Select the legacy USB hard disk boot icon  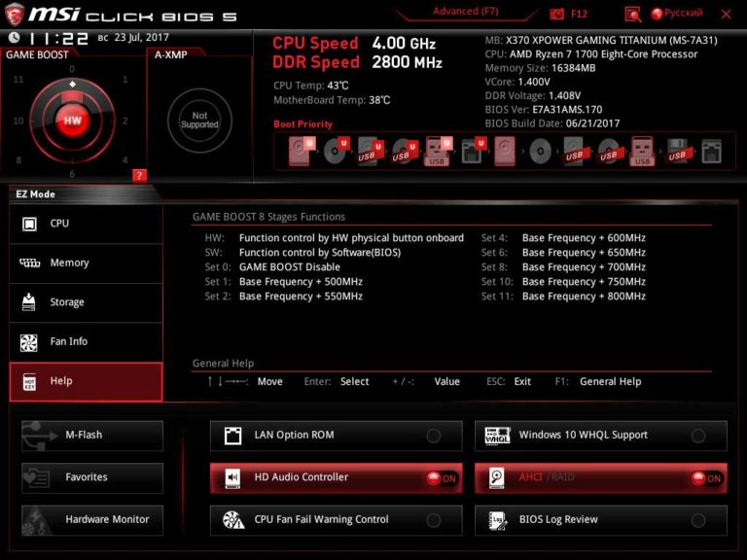575,152
